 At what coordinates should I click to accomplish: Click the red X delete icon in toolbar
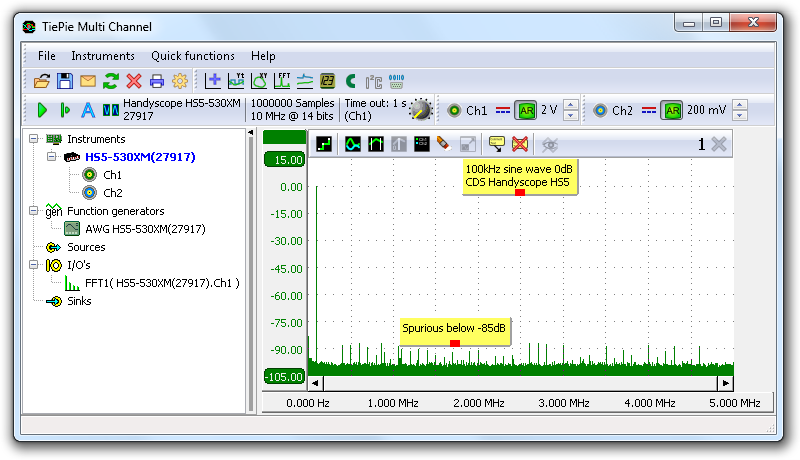click(134, 81)
